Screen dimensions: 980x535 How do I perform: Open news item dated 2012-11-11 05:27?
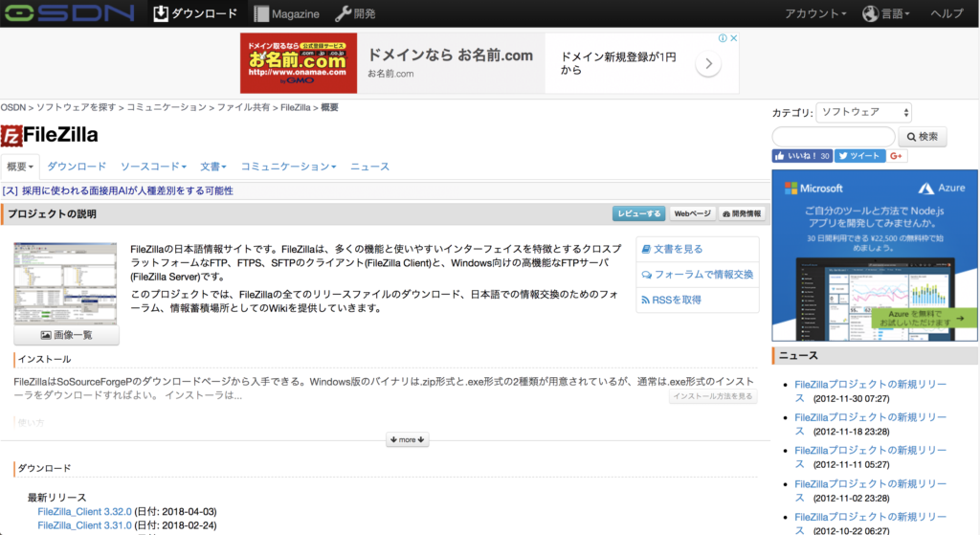coord(870,457)
